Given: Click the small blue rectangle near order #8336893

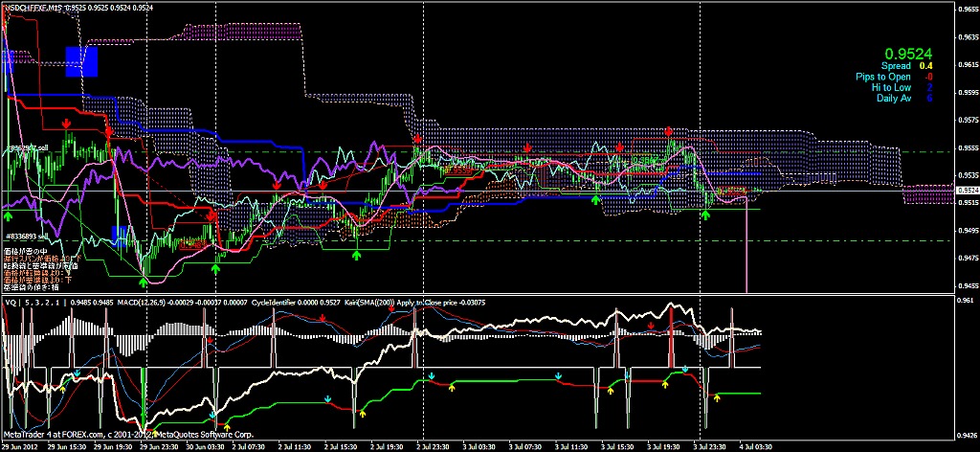Looking at the screenshot, I should 122,234.
